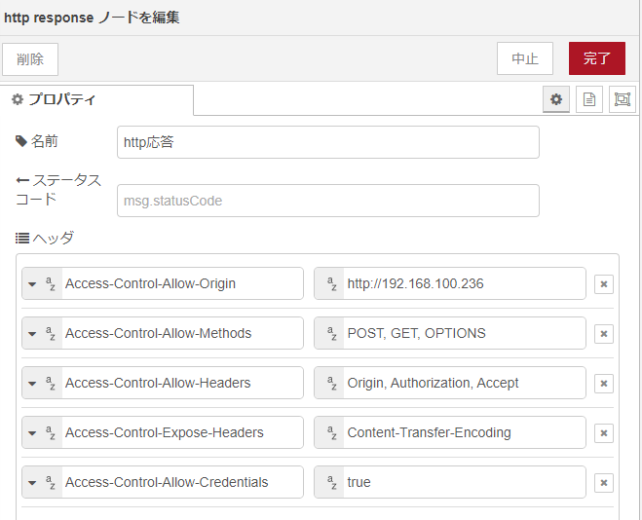This screenshot has height=520, width=642.
Task: Edit the http://192.168.100.236 origin value
Action: (462, 284)
